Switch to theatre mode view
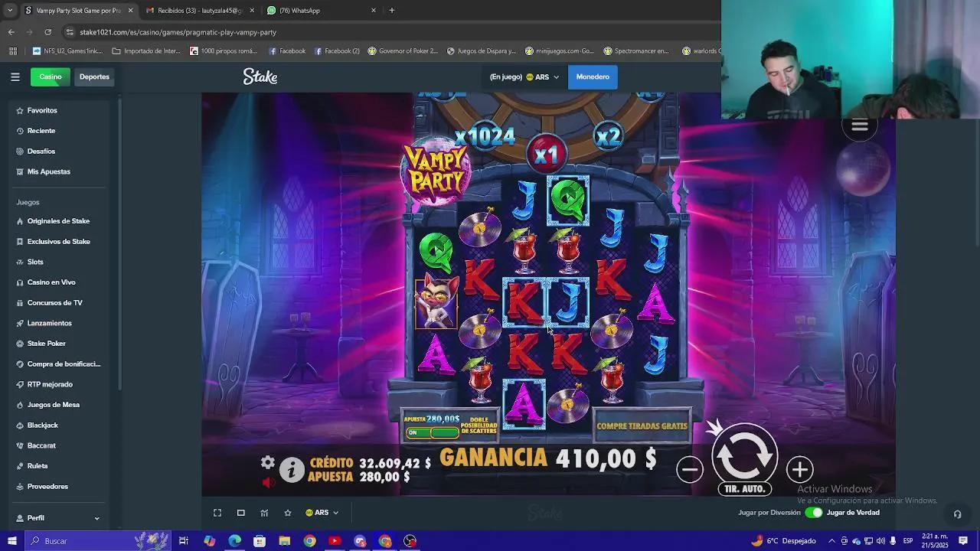 pos(241,513)
